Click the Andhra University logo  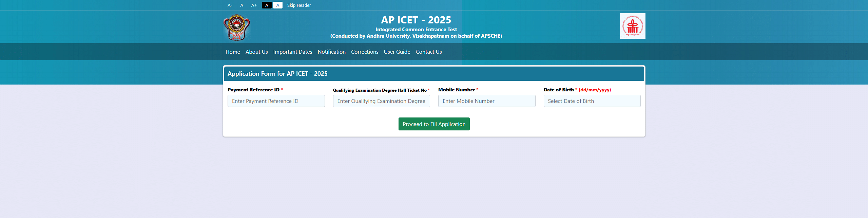(x=236, y=27)
